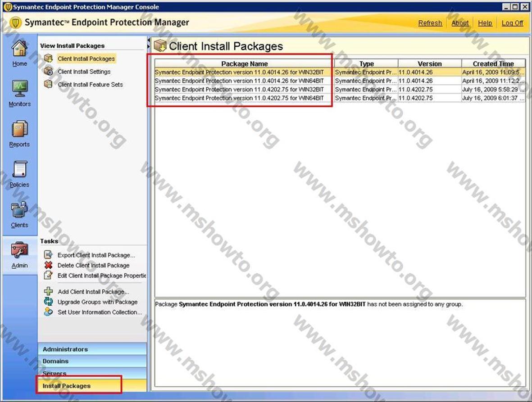Select Client Install Feature Sets view
Image resolution: width=532 pixels, height=402 pixels.
[x=90, y=84]
